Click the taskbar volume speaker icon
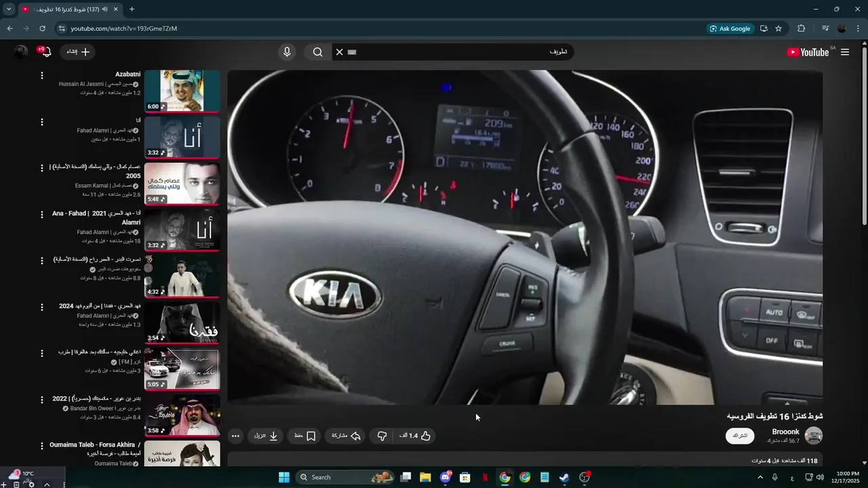Screen dimensions: 868x488 pyautogui.click(x=820, y=477)
